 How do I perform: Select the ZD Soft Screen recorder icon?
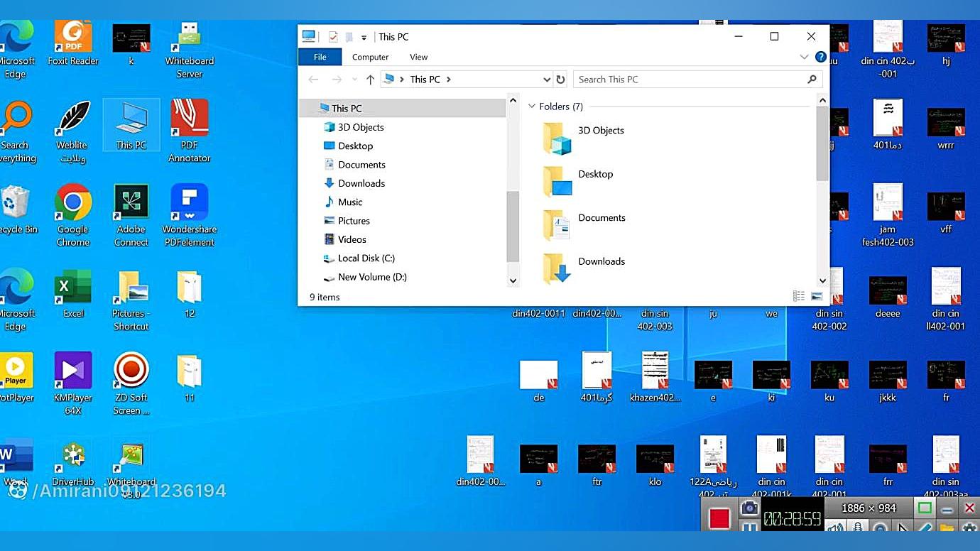pyautogui.click(x=131, y=384)
